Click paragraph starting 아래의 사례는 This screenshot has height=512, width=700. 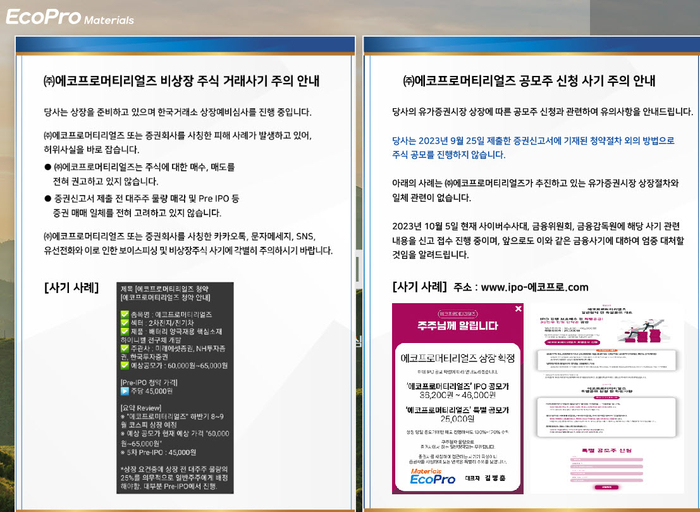[x=535, y=190]
